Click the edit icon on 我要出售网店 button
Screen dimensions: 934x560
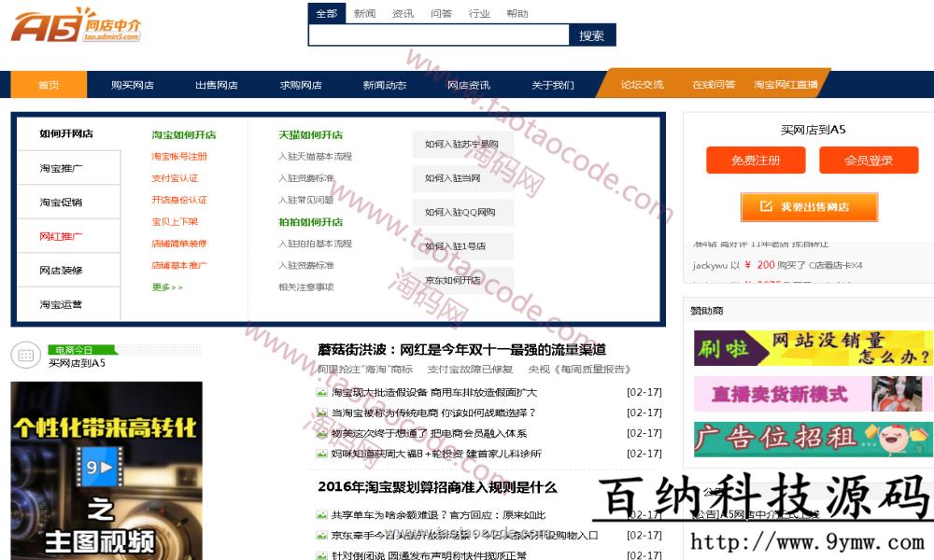766,206
